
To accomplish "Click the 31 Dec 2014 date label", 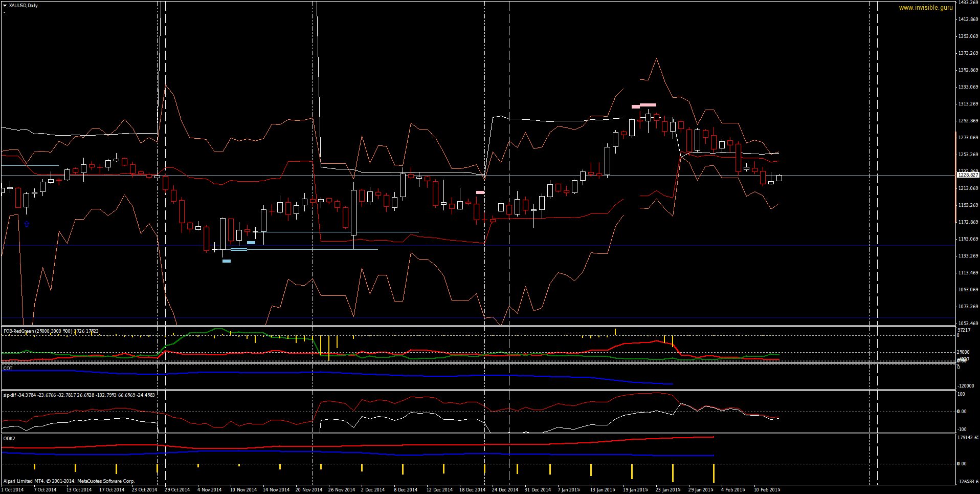I will [x=538, y=490].
